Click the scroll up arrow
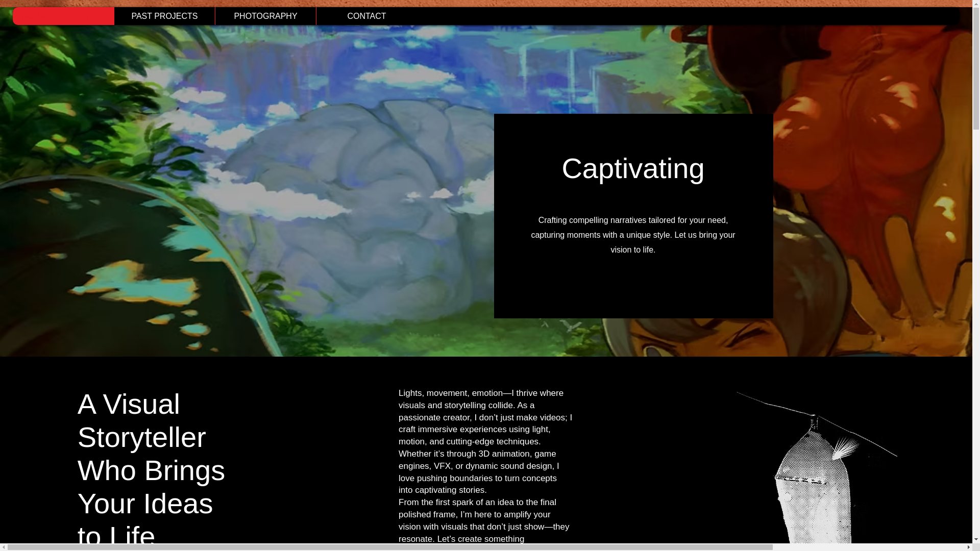The image size is (980, 551). [976, 4]
